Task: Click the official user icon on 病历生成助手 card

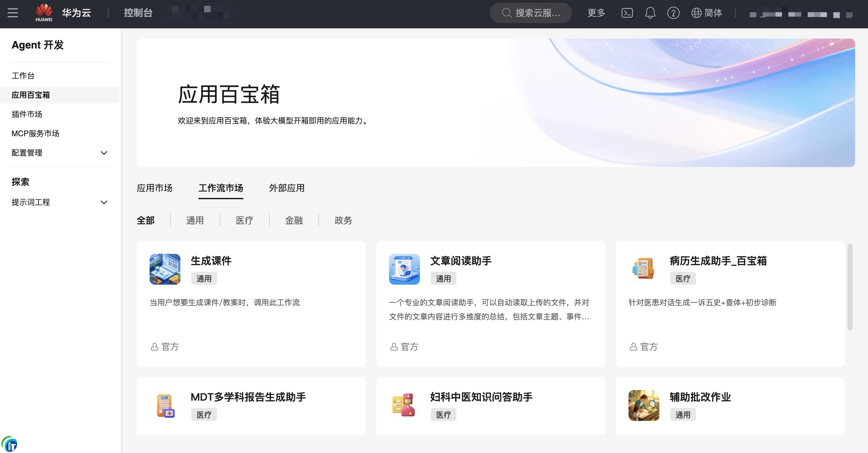Action: pos(633,347)
